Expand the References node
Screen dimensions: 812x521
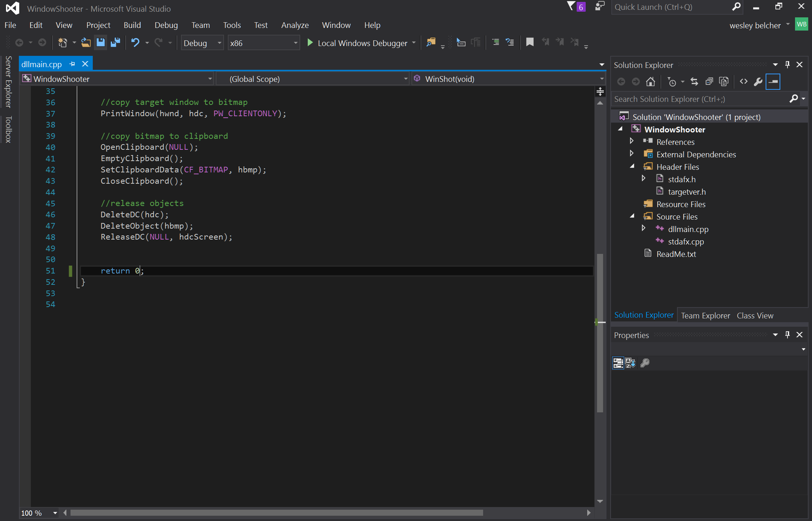pos(632,141)
